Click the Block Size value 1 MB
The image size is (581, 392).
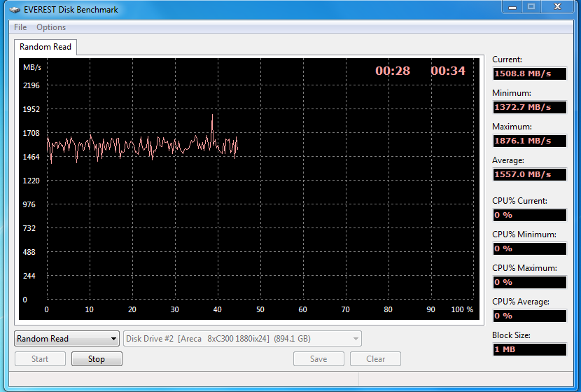(x=529, y=349)
